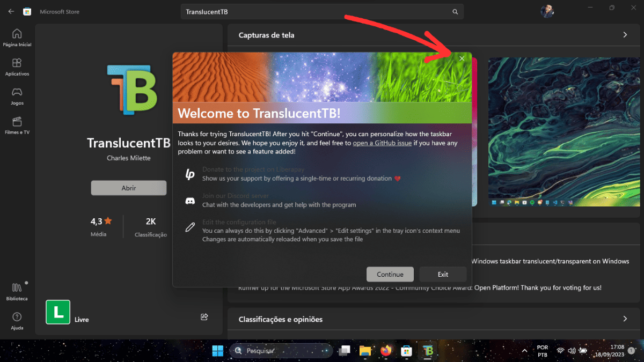
Task: Open the user profile avatar
Action: 547,11
